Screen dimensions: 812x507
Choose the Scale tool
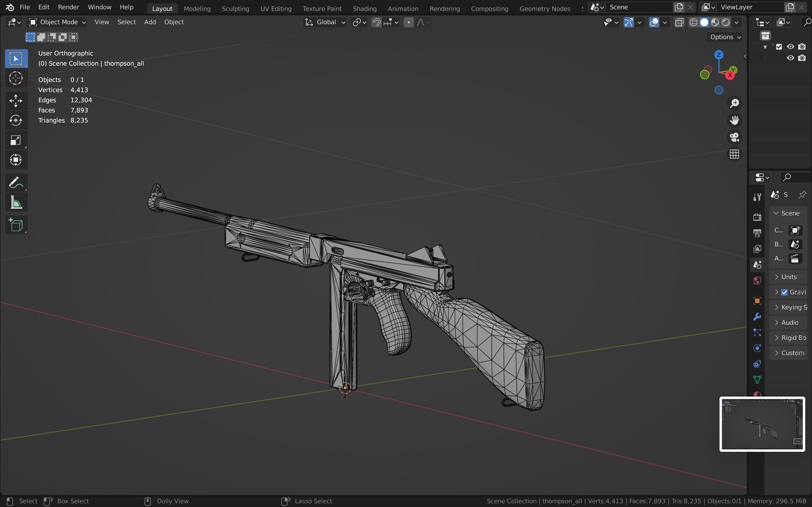(x=16, y=140)
